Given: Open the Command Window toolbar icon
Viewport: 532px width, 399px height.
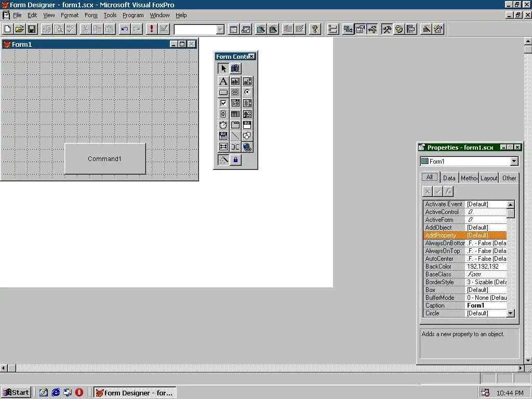Looking at the screenshot, I should pos(233,29).
